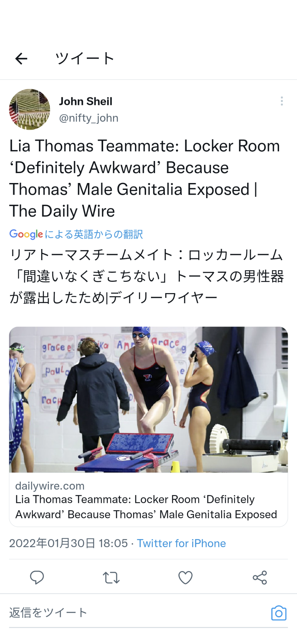
Task: Tap the reply speech bubble icon
Action: pyautogui.click(x=37, y=578)
